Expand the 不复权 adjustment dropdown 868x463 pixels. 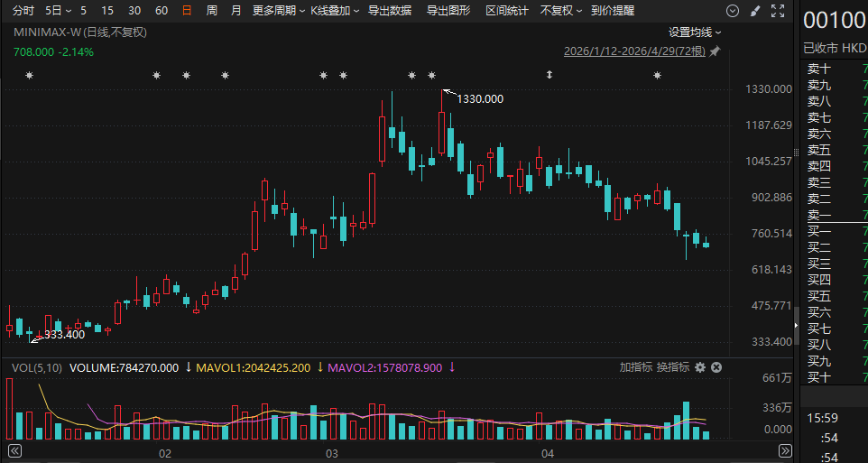coord(561,11)
